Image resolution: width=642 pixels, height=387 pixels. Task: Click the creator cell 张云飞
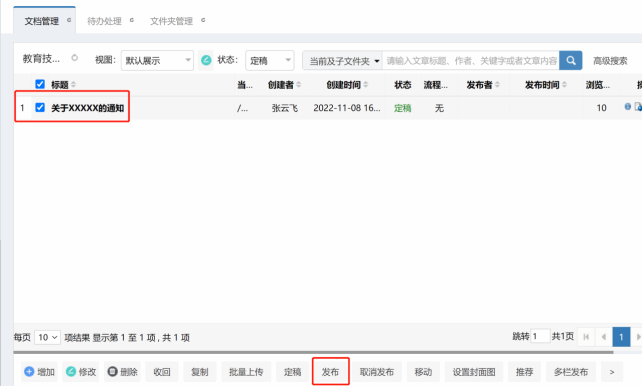(x=285, y=108)
